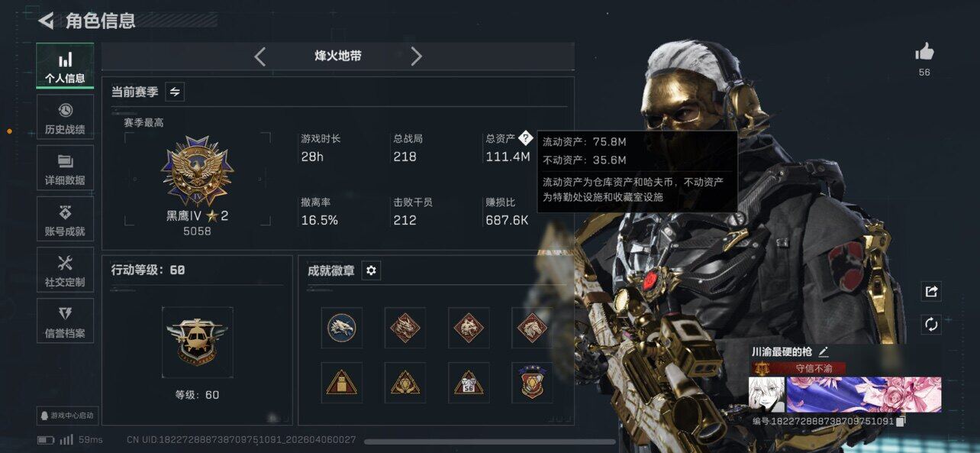This screenshot has height=453, width=980.
Task: Select the 账号成就 sidebar item
Action: pos(65,219)
